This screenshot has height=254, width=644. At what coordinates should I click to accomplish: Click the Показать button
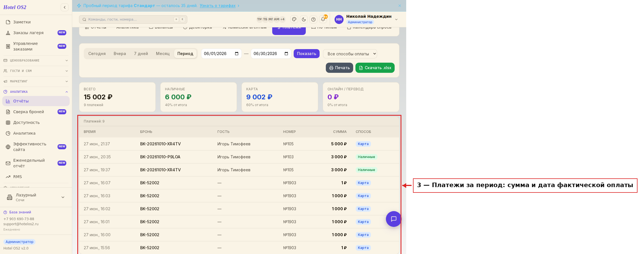[x=306, y=54]
